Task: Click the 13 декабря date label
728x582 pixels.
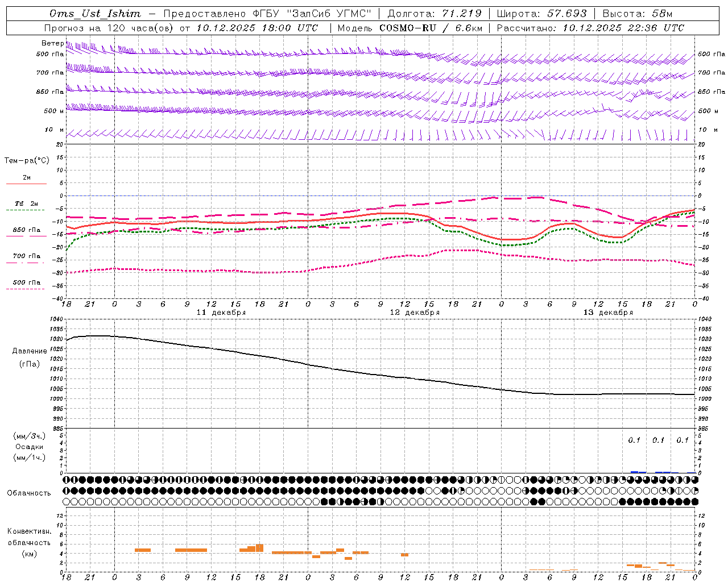Action: pos(608,312)
